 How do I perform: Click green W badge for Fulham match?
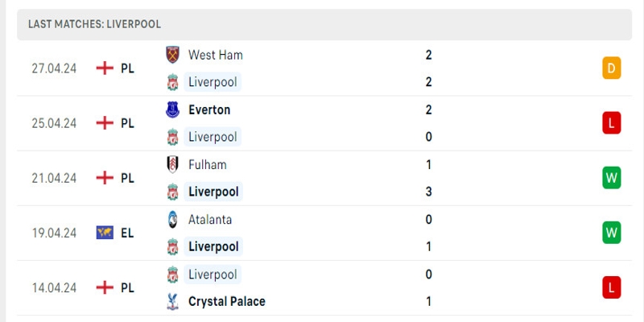coord(611,178)
